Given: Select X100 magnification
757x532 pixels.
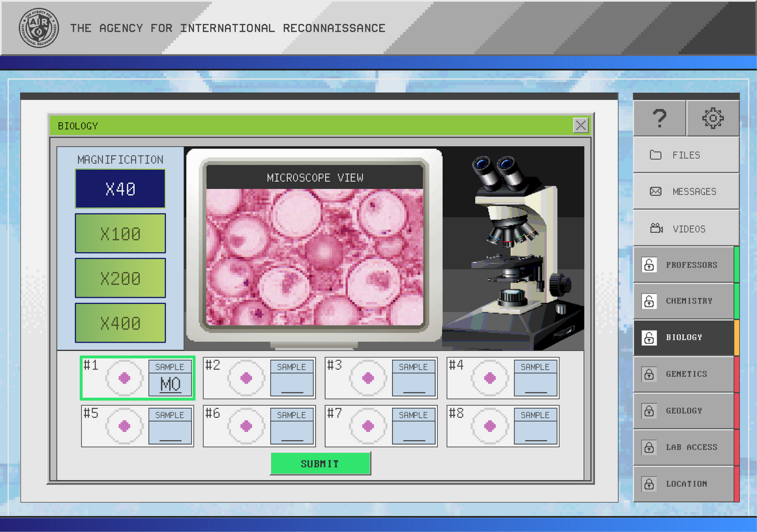Looking at the screenshot, I should [120, 234].
